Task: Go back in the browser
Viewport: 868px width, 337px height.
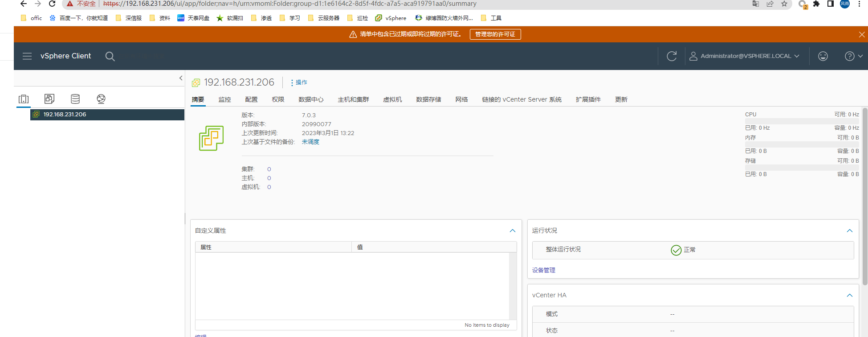Action: point(24,4)
